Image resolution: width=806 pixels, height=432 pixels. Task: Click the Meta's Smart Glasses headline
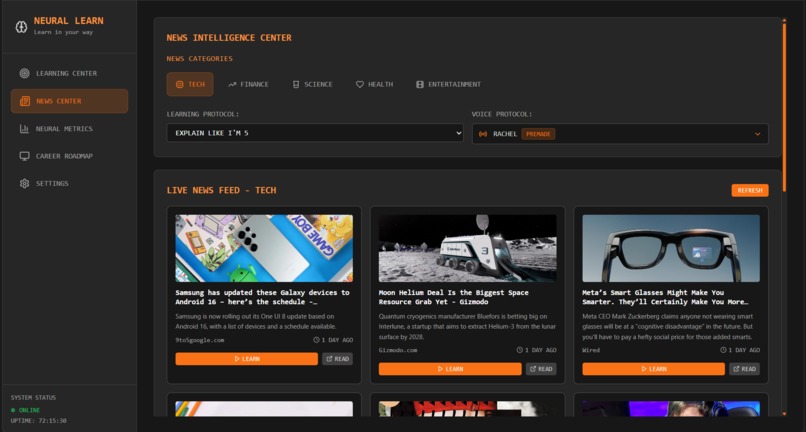(x=665, y=297)
